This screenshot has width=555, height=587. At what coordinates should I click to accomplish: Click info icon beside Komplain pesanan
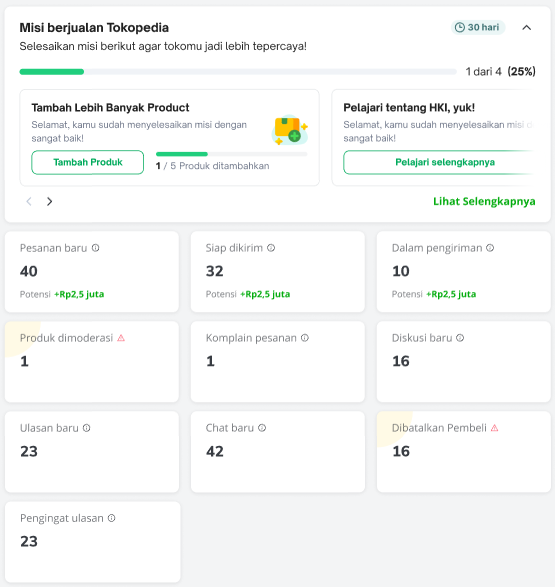[305, 338]
